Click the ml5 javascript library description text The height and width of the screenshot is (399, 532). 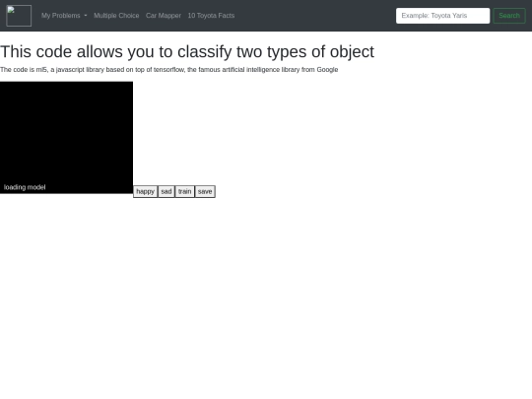pos(169,70)
